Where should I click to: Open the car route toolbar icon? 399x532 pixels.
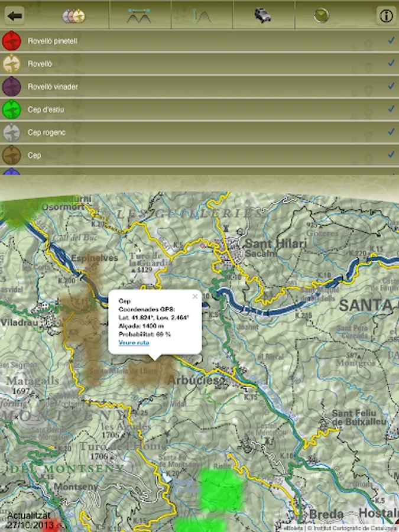[262, 15]
